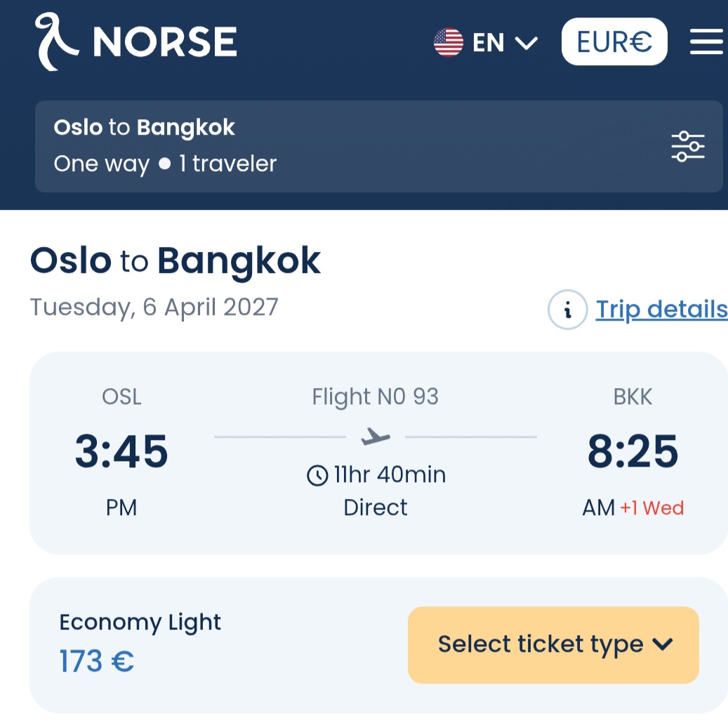Click the Tuesday, 6 April 2027 date
The height and width of the screenshot is (727, 728).
coord(154,307)
